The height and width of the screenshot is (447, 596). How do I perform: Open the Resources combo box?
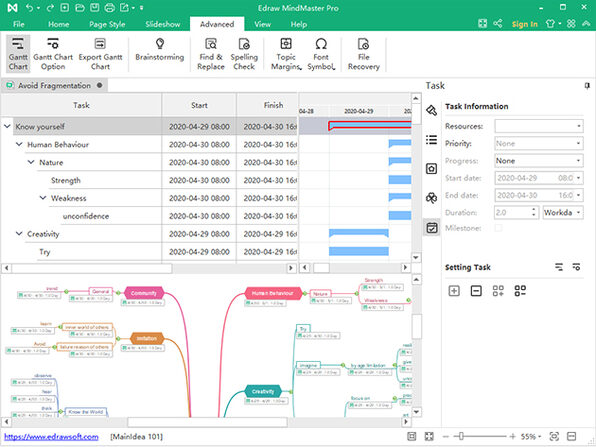point(539,126)
